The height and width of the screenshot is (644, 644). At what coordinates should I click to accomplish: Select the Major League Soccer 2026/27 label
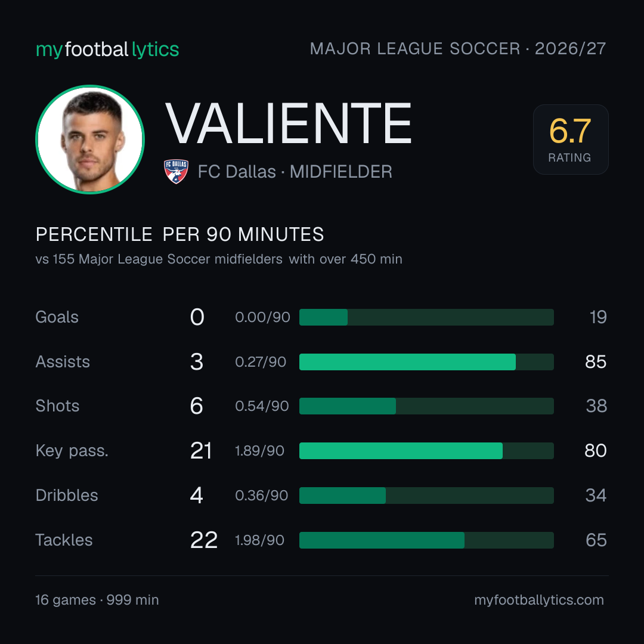(458, 49)
